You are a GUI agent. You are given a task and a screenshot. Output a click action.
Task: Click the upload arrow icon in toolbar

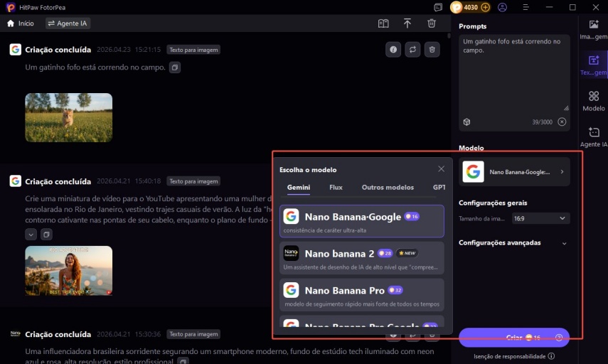(x=407, y=23)
